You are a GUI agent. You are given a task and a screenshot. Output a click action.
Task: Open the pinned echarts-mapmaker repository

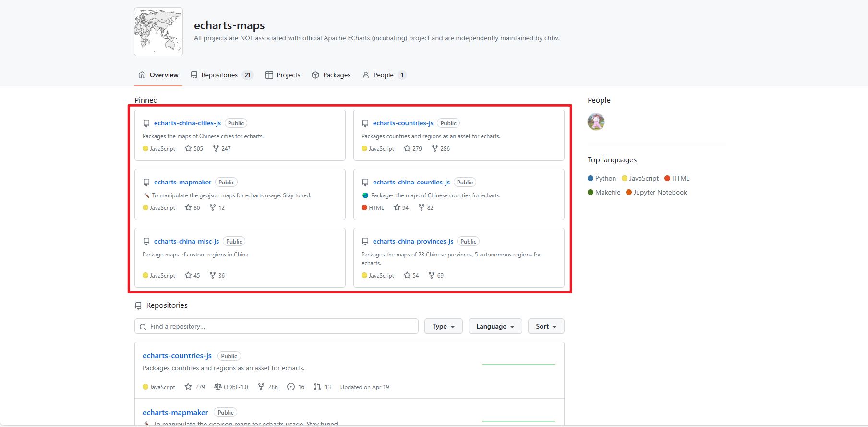coord(182,182)
